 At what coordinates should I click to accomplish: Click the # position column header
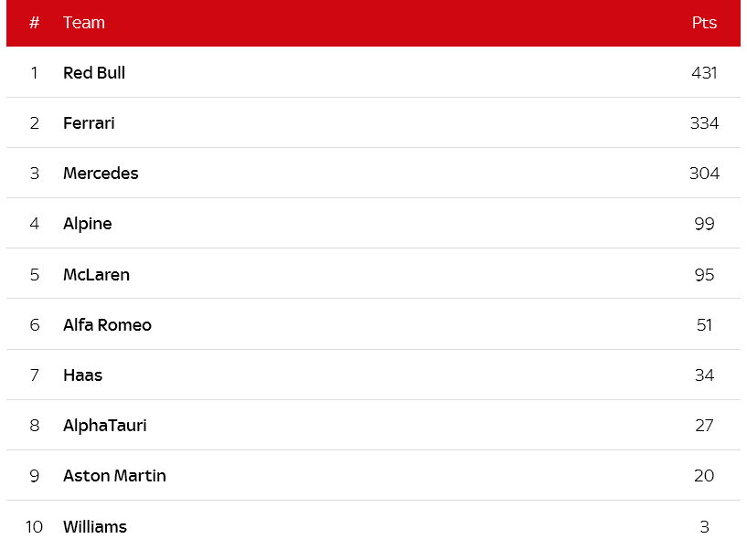coord(35,22)
